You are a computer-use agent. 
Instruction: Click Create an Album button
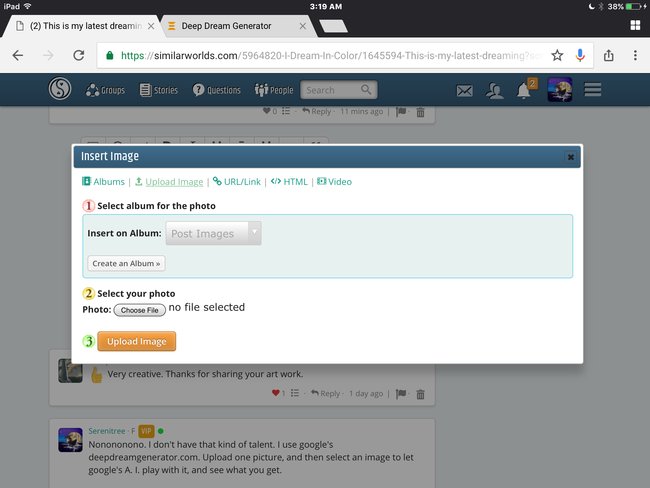click(126, 263)
